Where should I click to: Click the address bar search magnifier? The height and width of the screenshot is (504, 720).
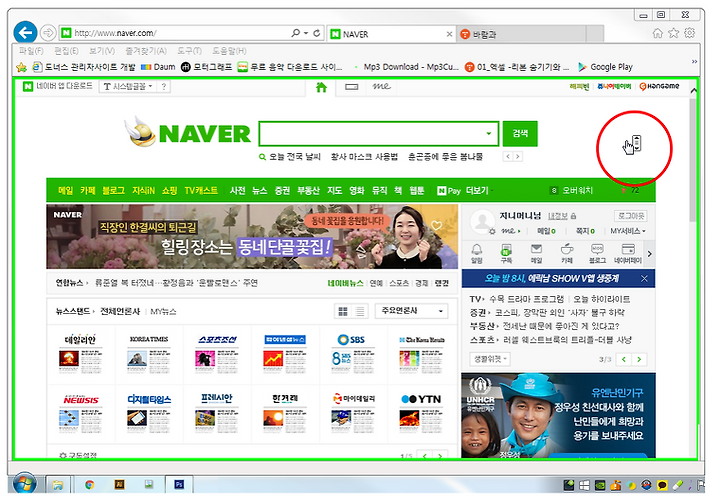[296, 33]
